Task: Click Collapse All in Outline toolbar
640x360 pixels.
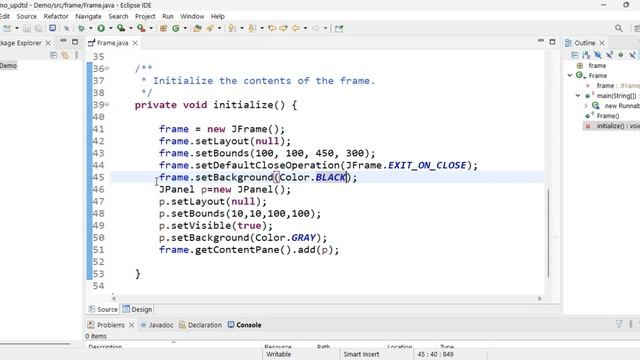Action: pos(575,55)
